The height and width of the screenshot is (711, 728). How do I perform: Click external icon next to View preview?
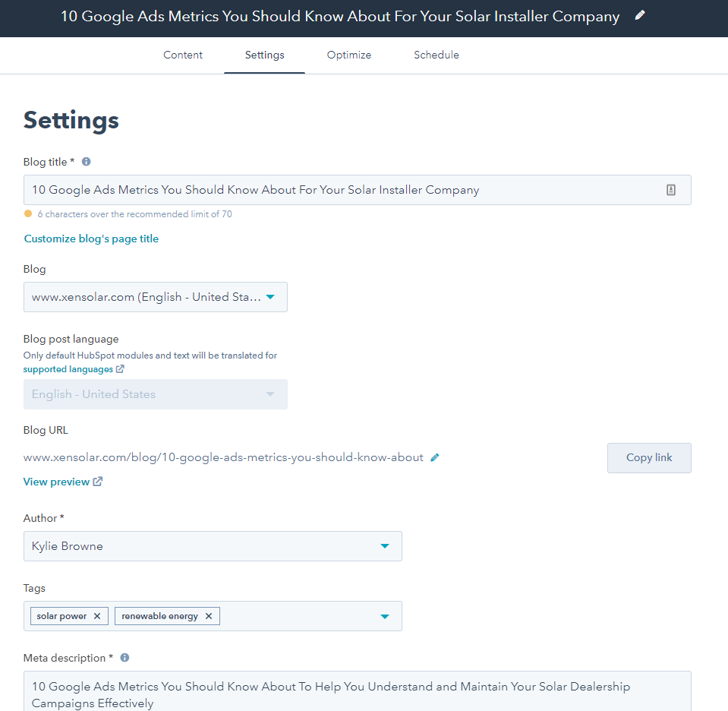[97, 482]
